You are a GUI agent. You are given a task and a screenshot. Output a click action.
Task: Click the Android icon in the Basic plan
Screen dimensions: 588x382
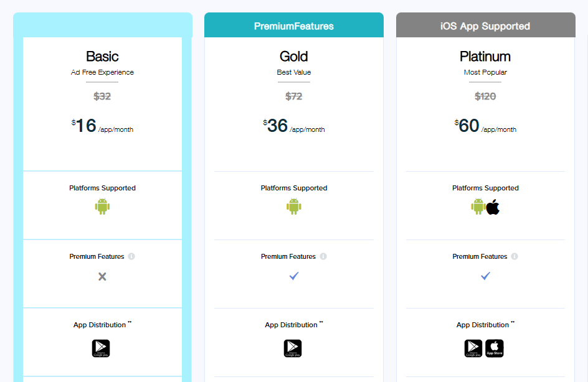pos(102,207)
